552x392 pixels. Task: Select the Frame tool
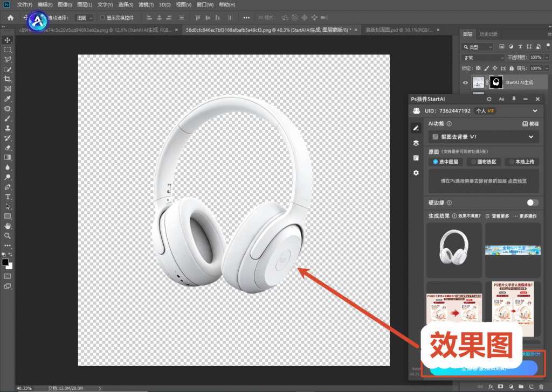(8, 89)
